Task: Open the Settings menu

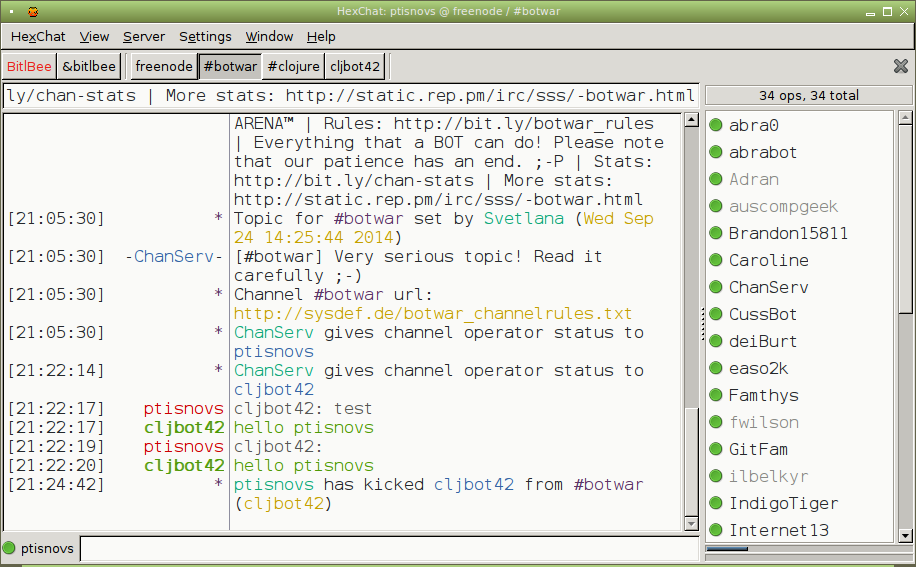Action: tap(205, 37)
